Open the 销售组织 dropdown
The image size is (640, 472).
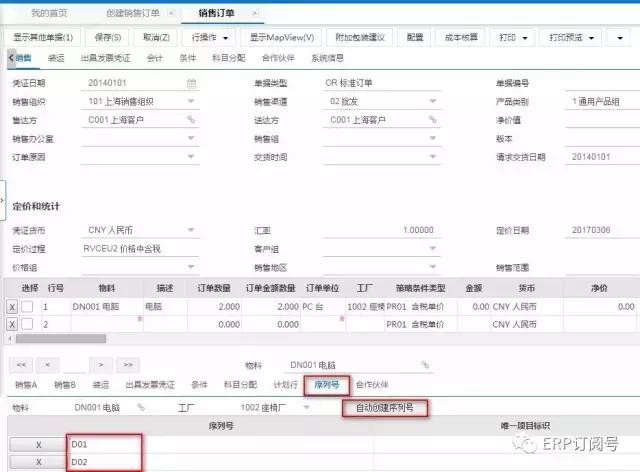[191, 101]
